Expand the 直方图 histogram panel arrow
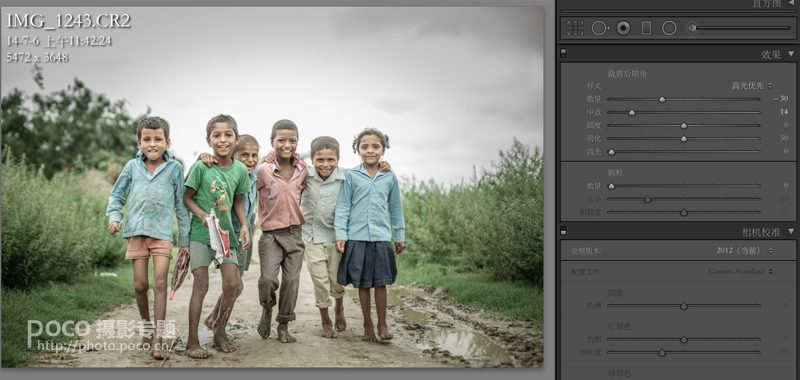Viewport: 800px width, 380px height. pos(791,3)
